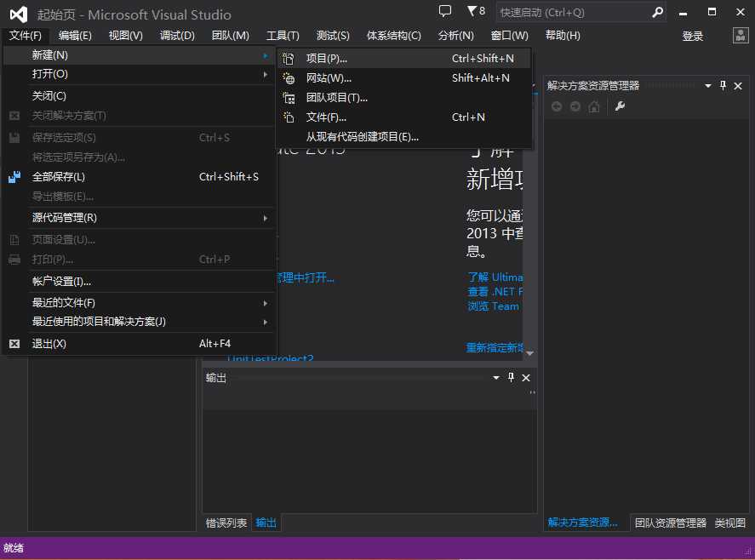Open the 编辑(E) menu
This screenshot has height=560, width=755.
coord(75,36)
